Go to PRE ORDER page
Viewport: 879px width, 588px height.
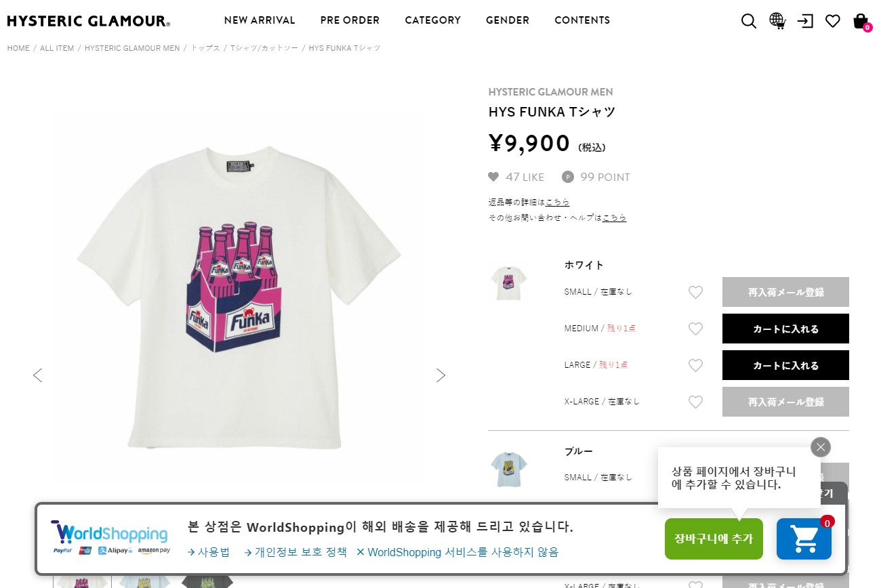[350, 20]
